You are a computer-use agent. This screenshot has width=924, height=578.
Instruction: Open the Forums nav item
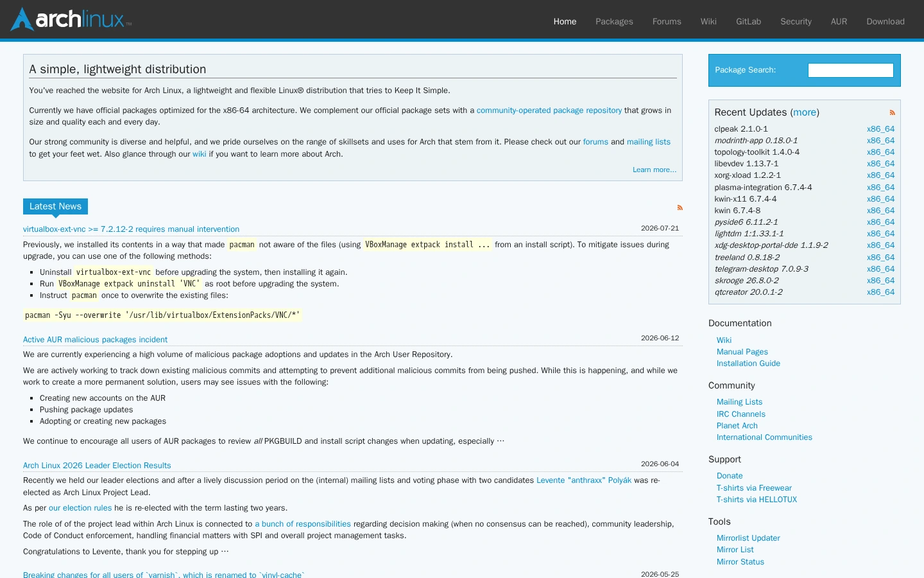point(667,21)
